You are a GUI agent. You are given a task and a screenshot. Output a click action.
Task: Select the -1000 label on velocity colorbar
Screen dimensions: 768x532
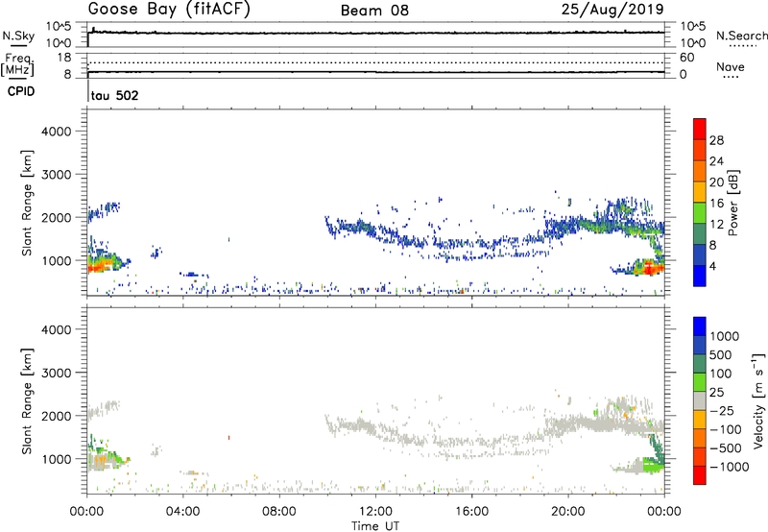point(730,467)
